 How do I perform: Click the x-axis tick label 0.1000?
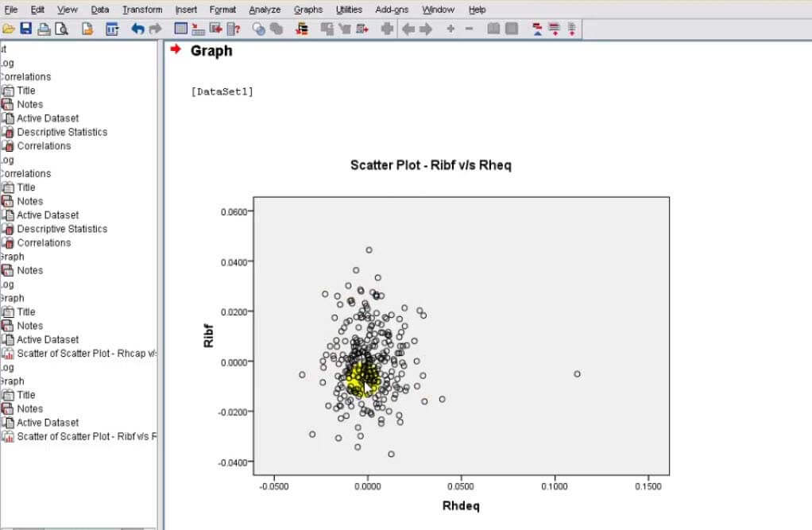555,486
